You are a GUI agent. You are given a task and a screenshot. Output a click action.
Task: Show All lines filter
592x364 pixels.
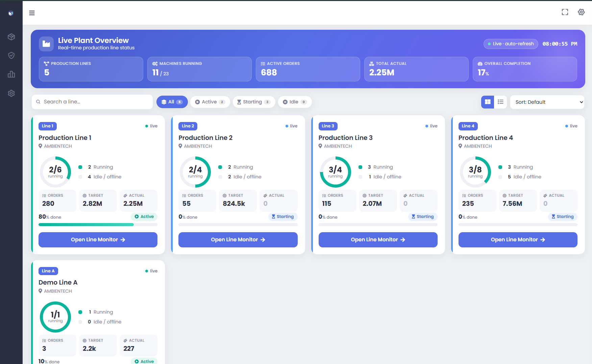click(x=172, y=102)
